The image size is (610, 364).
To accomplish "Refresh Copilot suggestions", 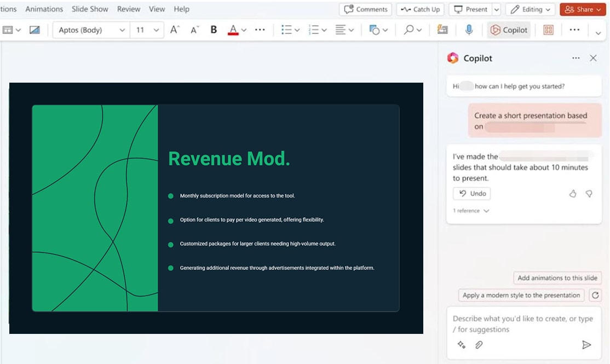I will (x=595, y=295).
